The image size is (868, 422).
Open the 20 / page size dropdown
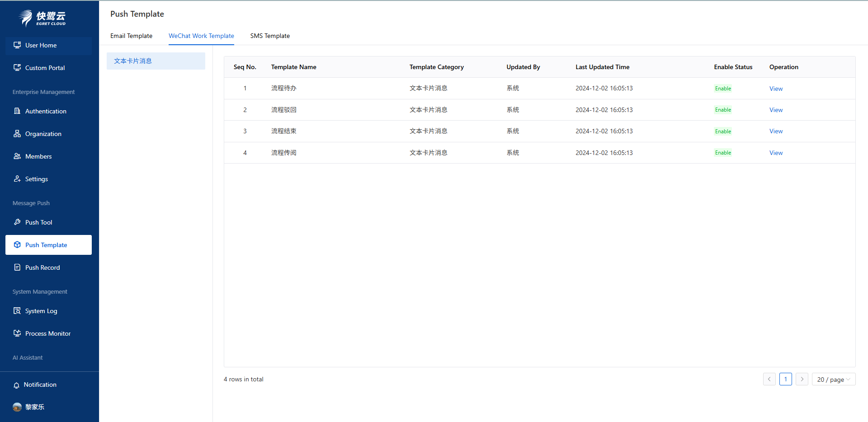(833, 380)
